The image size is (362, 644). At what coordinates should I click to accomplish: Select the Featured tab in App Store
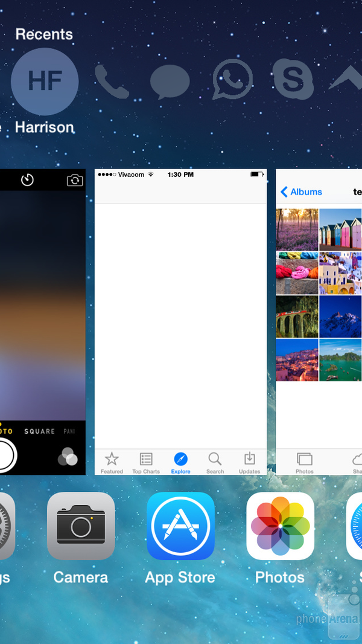(x=112, y=463)
